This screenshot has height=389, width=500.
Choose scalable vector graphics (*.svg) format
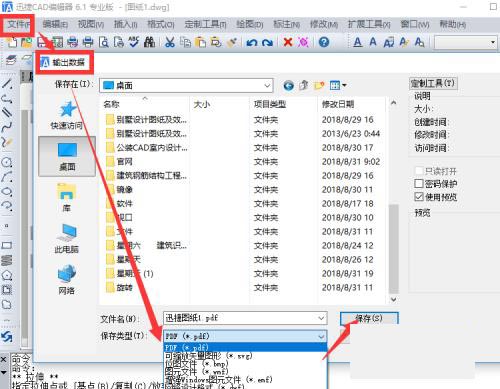(x=245, y=356)
